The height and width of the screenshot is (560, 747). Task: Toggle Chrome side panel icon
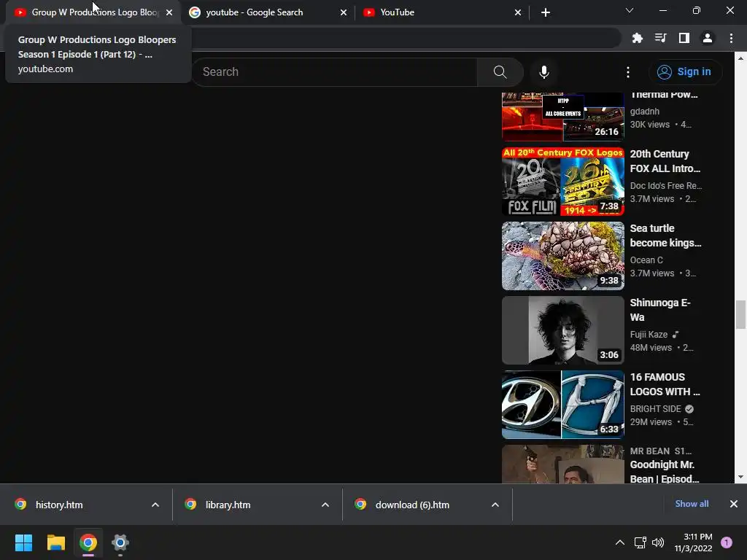[684, 38]
